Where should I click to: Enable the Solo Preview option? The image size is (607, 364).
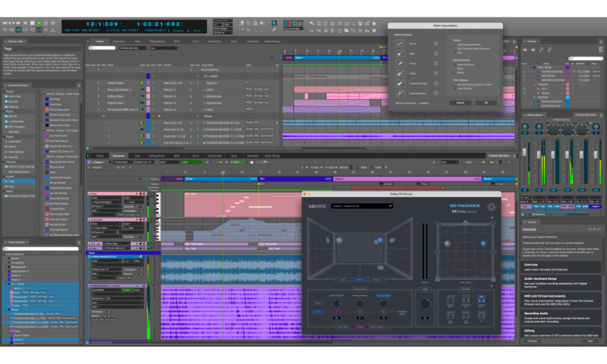click(x=464, y=89)
